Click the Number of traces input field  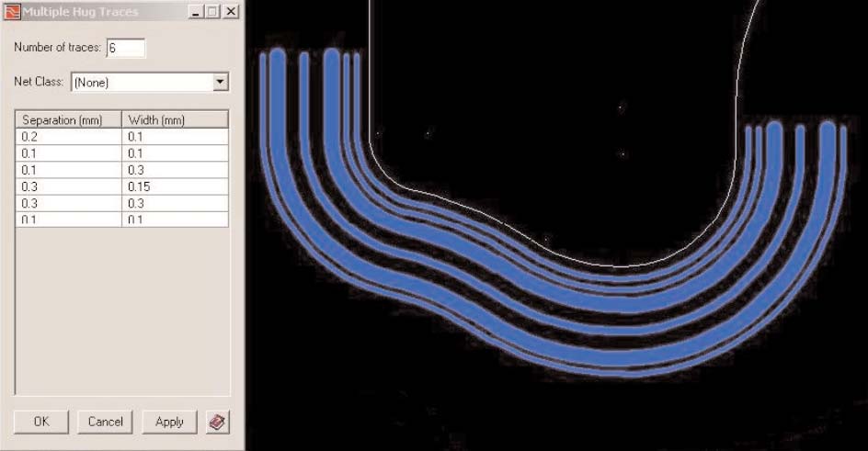pyautogui.click(x=126, y=47)
